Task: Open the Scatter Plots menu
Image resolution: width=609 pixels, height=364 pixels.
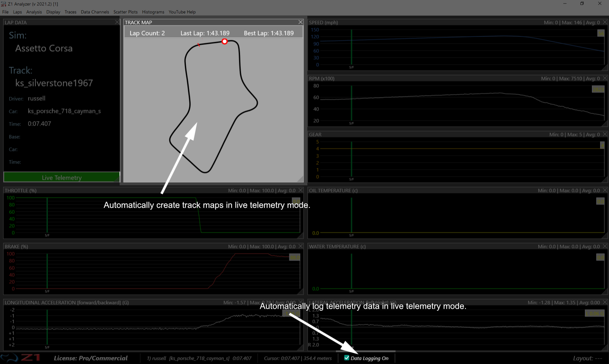Action: 126,12
